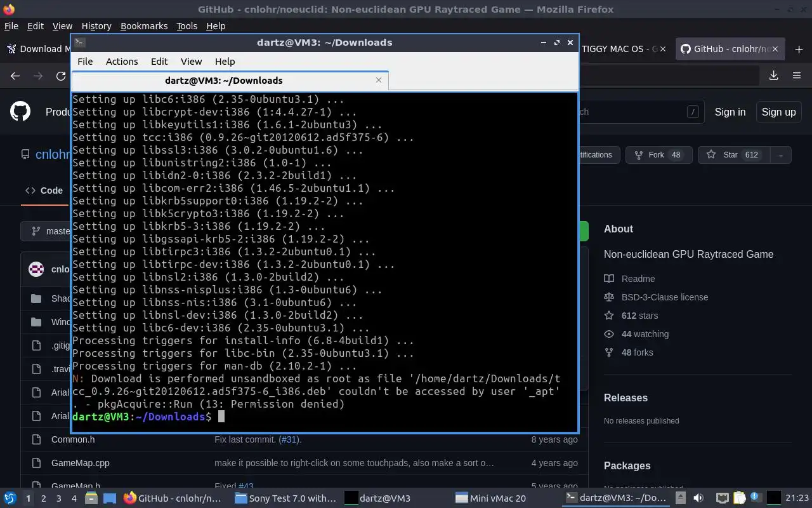Image resolution: width=812 pixels, height=508 pixels.
Task: Click the terminal window title bar icon
Action: 79,43
